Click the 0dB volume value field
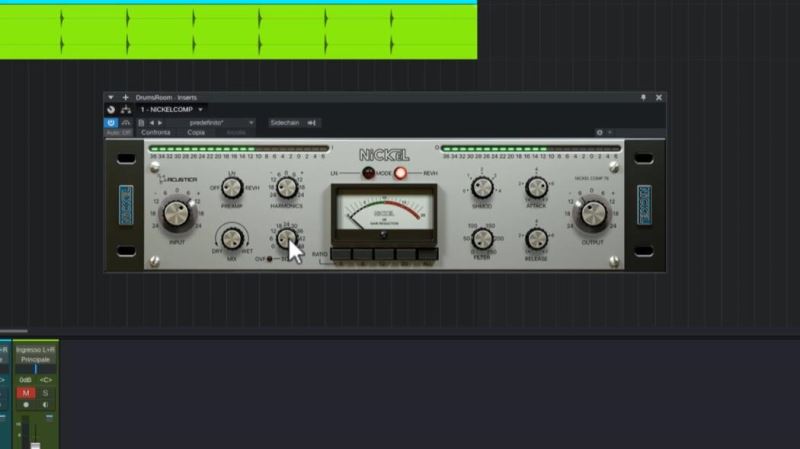This screenshot has width=800, height=449. click(x=26, y=380)
